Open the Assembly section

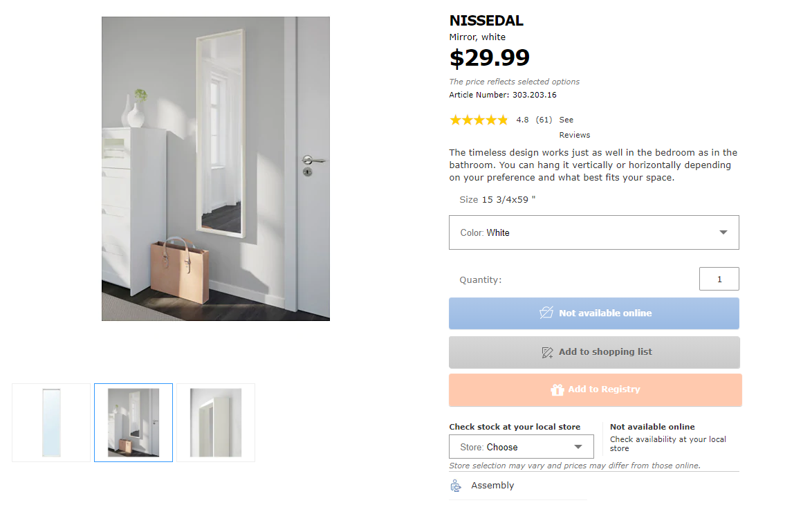pyautogui.click(x=492, y=486)
